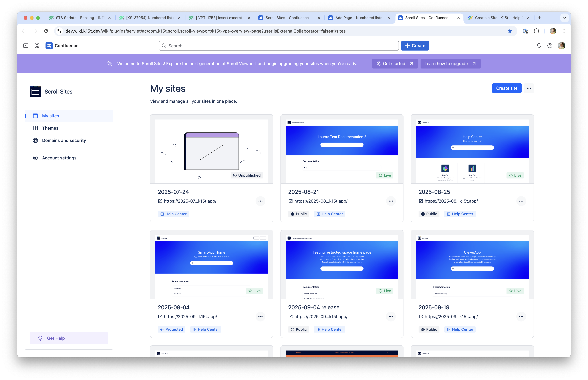Open the 2025-09-19 site URL link

(451, 317)
